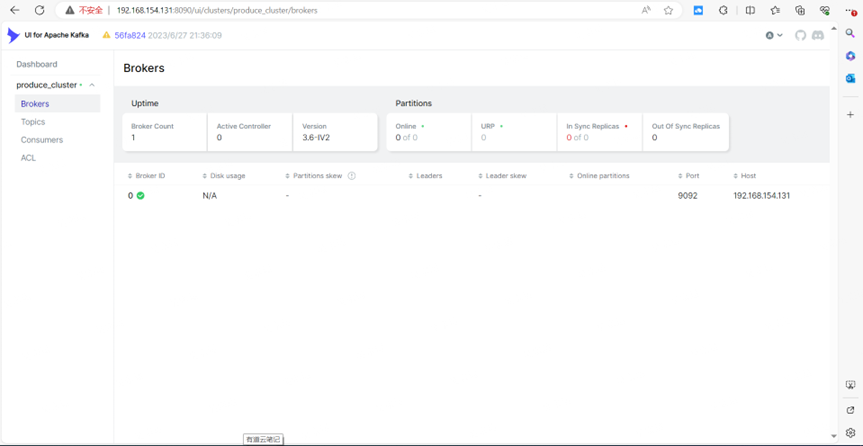Click the Brokers page heading
Screen dimensions: 863x446
point(144,68)
